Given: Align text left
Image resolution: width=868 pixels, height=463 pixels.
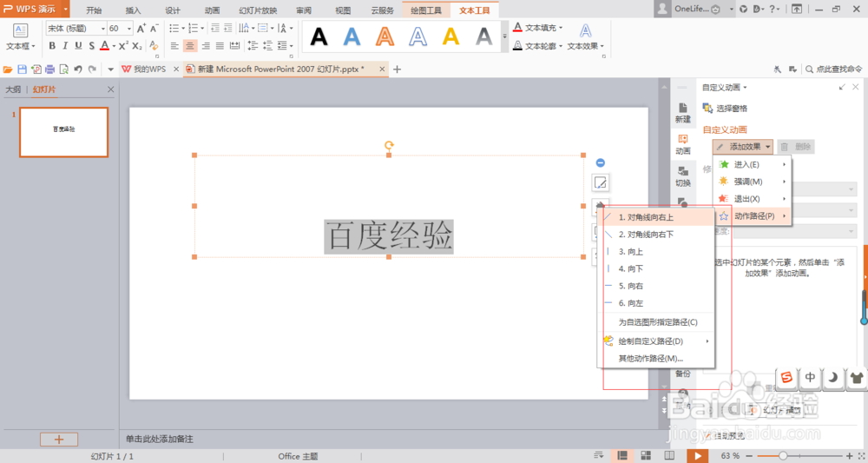Looking at the screenshot, I should (175, 46).
